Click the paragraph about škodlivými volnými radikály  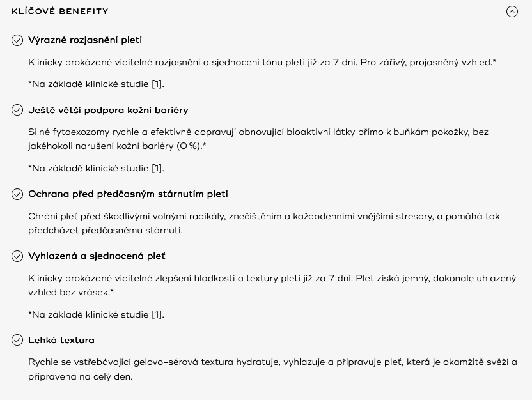(264, 224)
